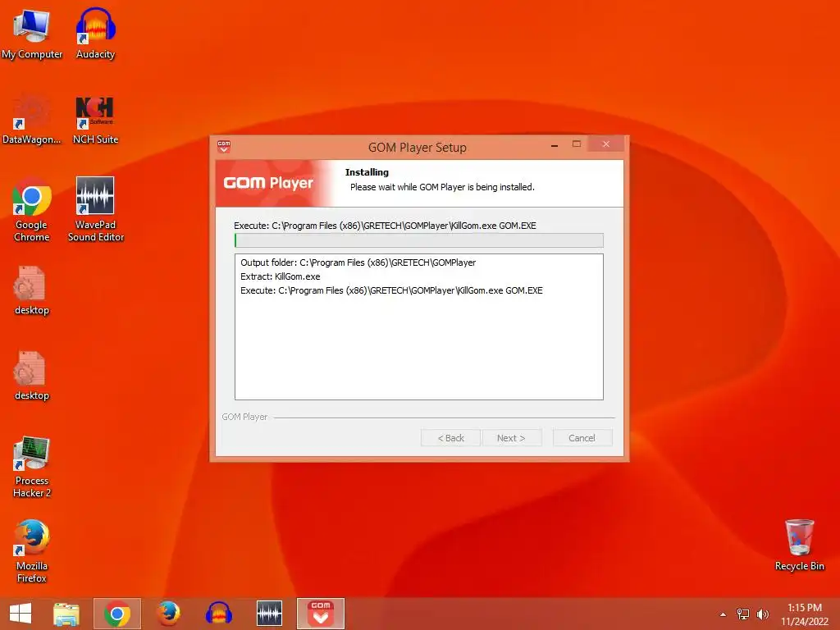Click the Next > button

(x=511, y=438)
